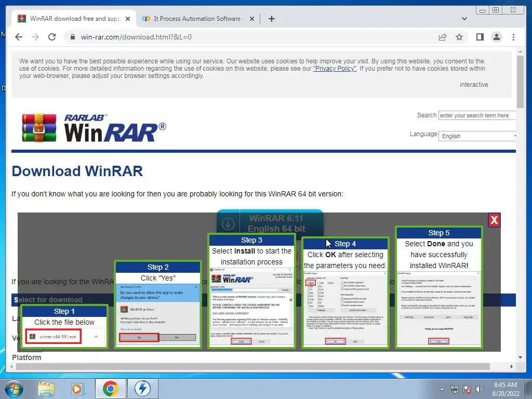Open the lightning bolt app in taskbar
This screenshot has height=399, width=532.
click(142, 389)
